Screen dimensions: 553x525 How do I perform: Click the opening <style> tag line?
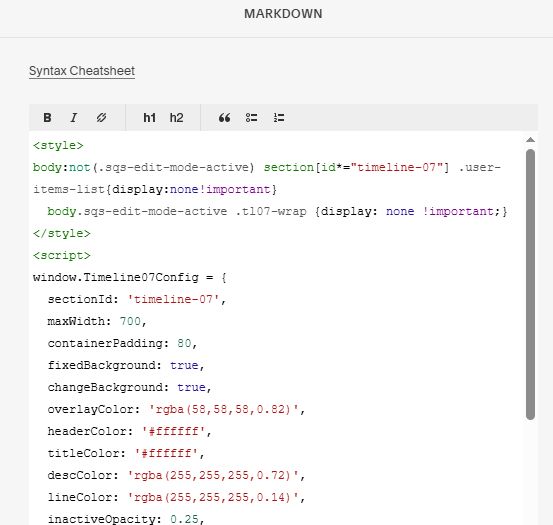58,145
